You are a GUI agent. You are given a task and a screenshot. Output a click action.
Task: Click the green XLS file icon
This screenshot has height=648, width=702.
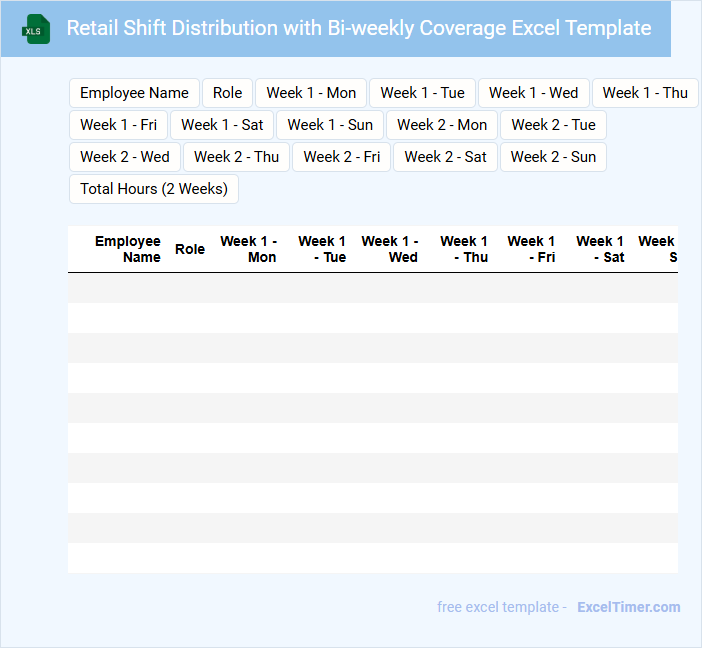(36, 29)
